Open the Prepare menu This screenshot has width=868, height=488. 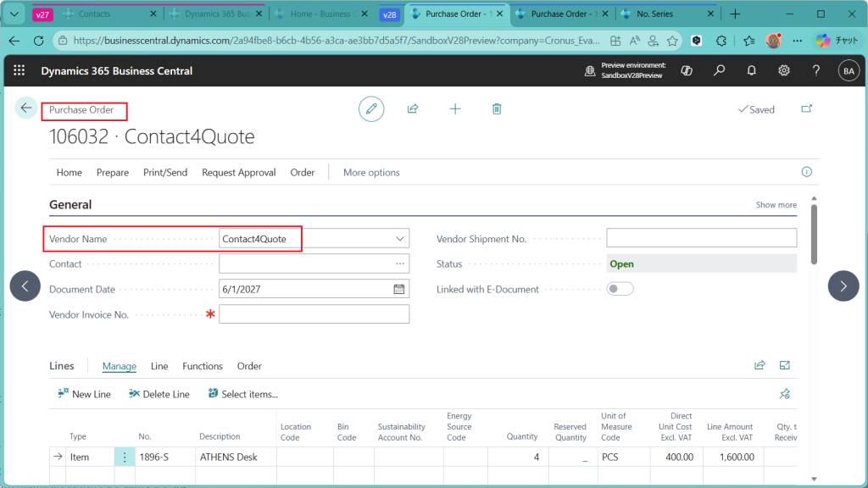(113, 172)
